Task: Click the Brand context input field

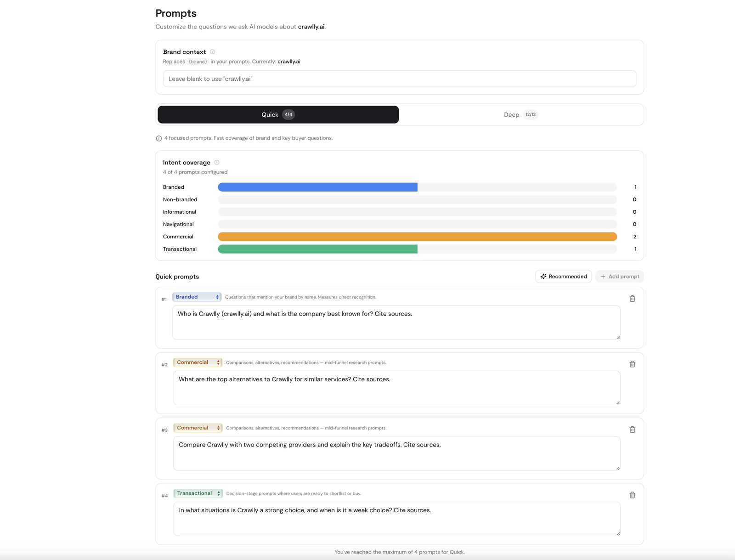Action: tap(399, 79)
